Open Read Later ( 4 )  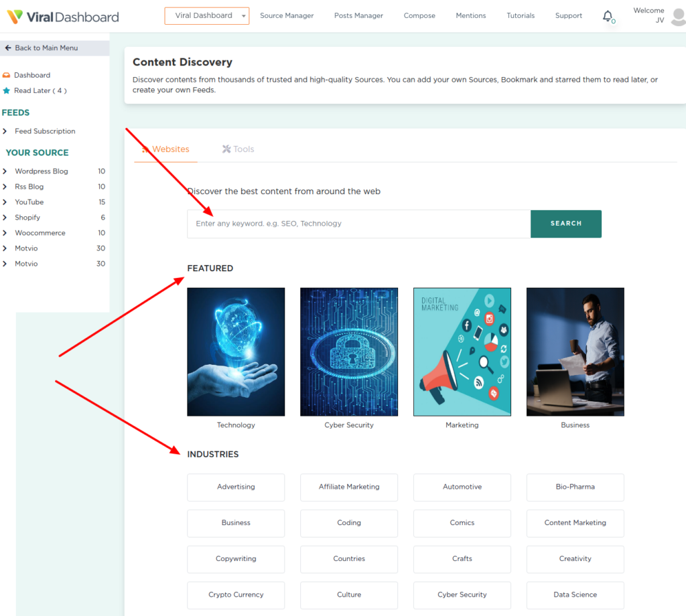pos(40,90)
